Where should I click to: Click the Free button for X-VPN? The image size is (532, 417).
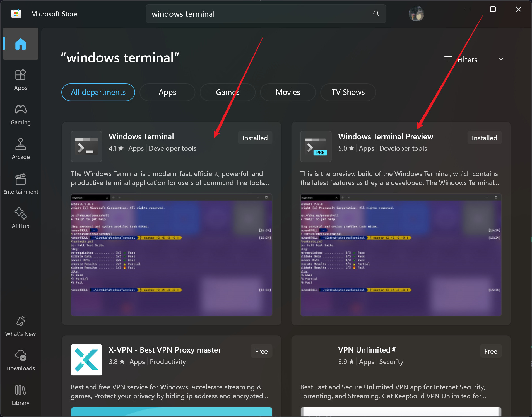pyautogui.click(x=261, y=351)
